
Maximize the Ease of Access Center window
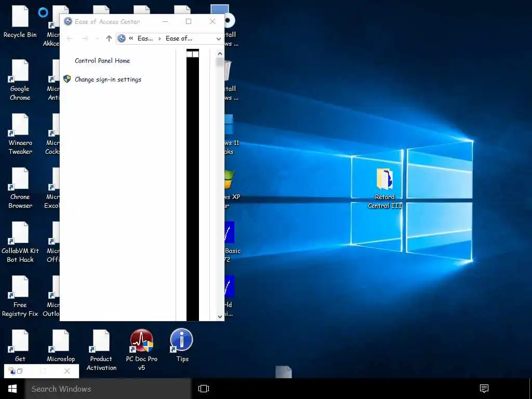189,21
